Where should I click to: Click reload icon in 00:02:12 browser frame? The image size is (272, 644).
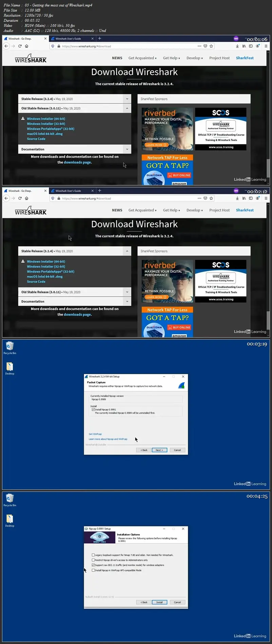tap(20, 198)
